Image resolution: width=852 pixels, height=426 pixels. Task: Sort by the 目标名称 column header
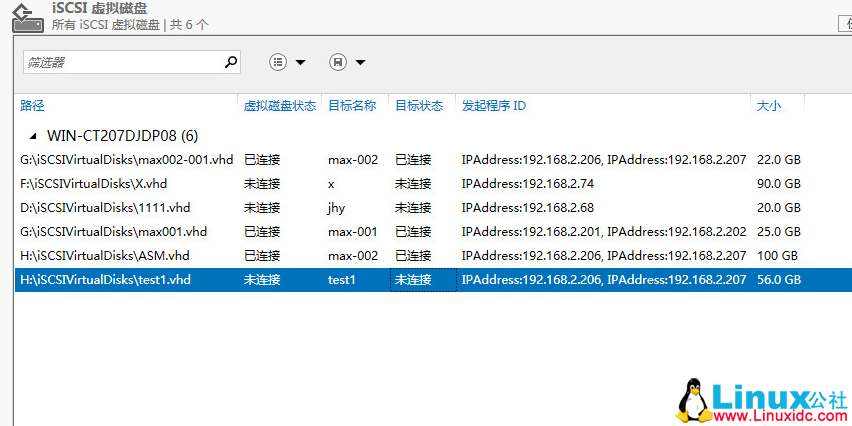click(x=352, y=105)
